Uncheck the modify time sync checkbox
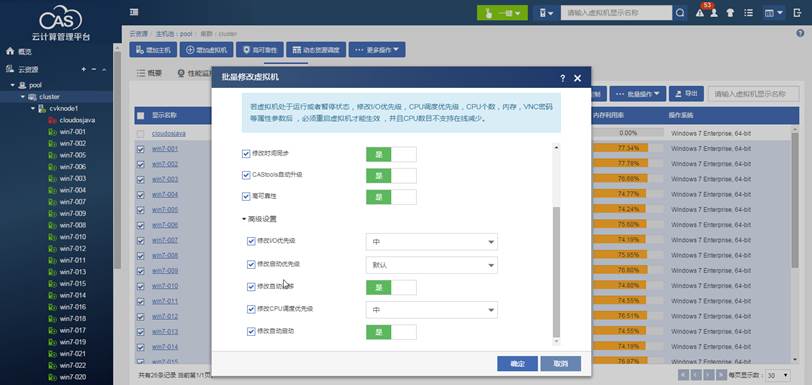This screenshot has height=385, width=812. (246, 153)
